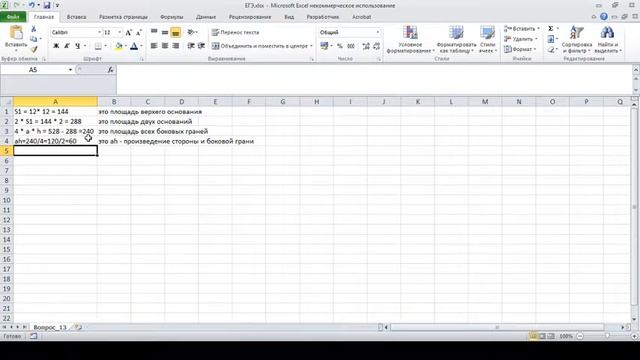The image size is (640, 360).
Task: Open the font name Calibri dropdown
Action: tap(99, 32)
